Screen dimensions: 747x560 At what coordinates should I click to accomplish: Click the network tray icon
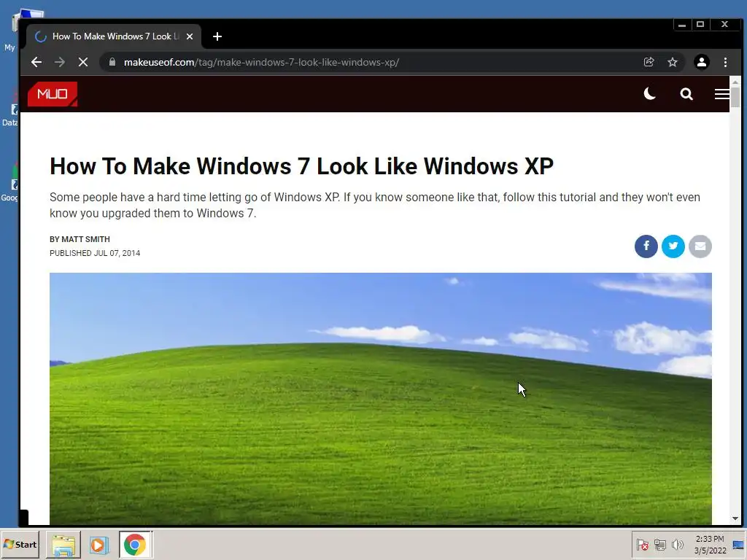point(659,544)
